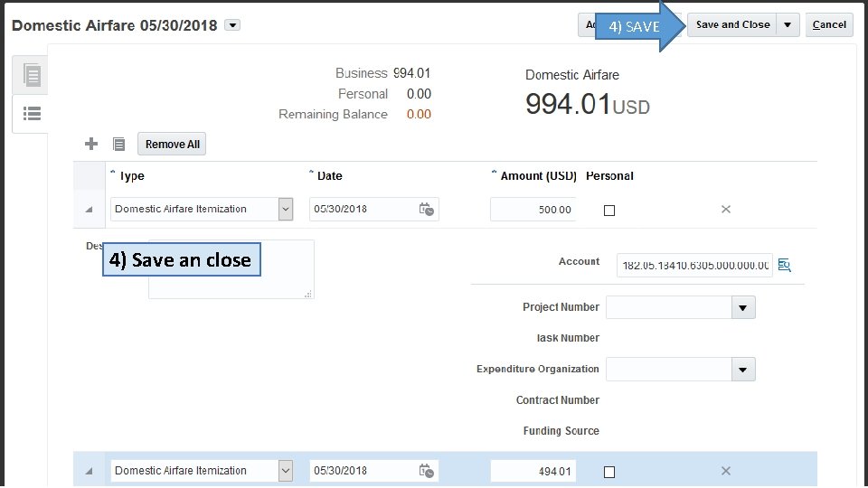Click the Date column header
This screenshot has height=488, width=868.
pyautogui.click(x=329, y=176)
